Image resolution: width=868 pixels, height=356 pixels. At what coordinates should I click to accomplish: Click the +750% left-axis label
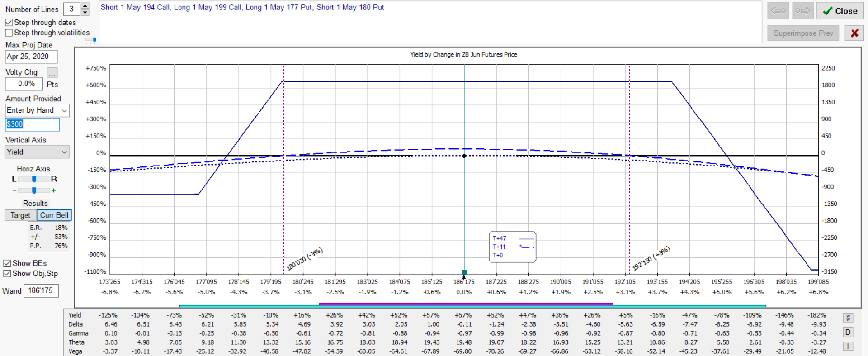point(96,68)
